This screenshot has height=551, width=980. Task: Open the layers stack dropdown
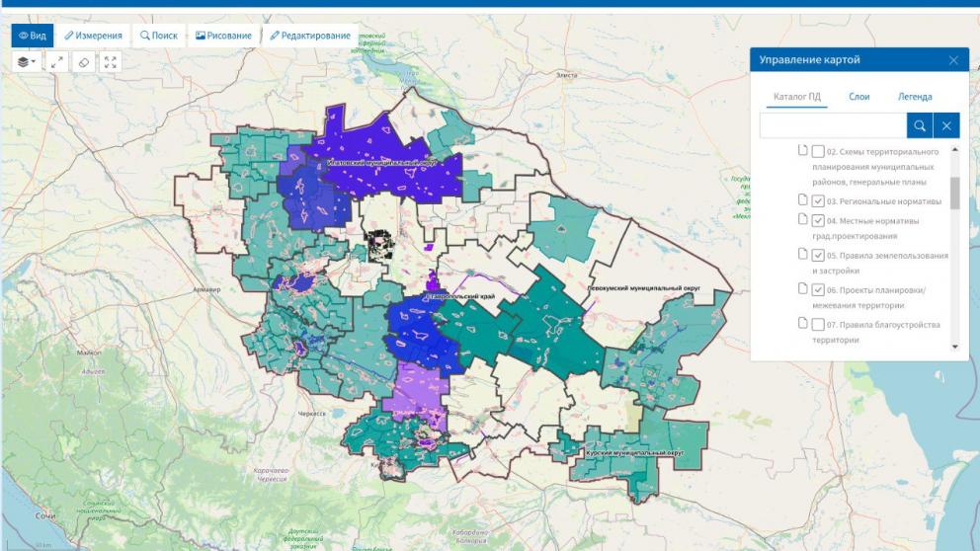point(27,62)
